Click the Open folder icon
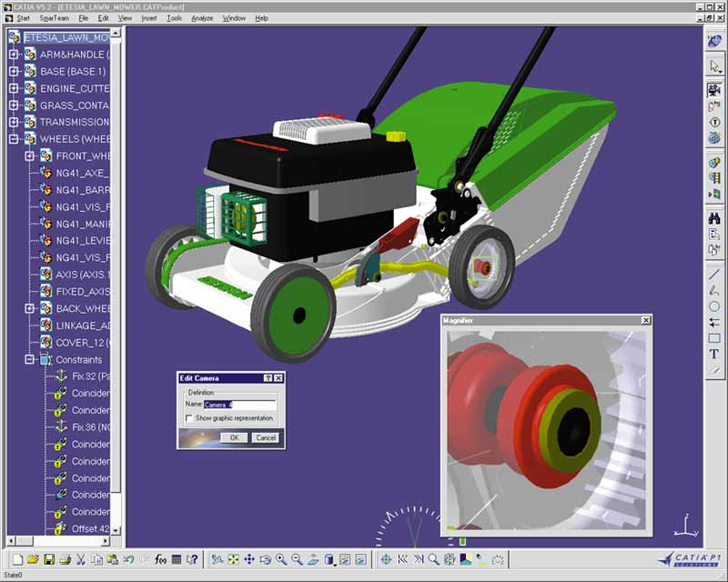The image size is (728, 582). click(33, 559)
